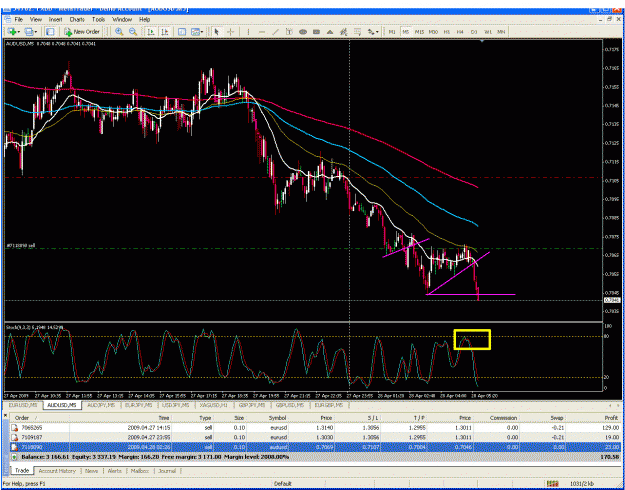
Task: Open the Tools menu
Action: click(98, 19)
